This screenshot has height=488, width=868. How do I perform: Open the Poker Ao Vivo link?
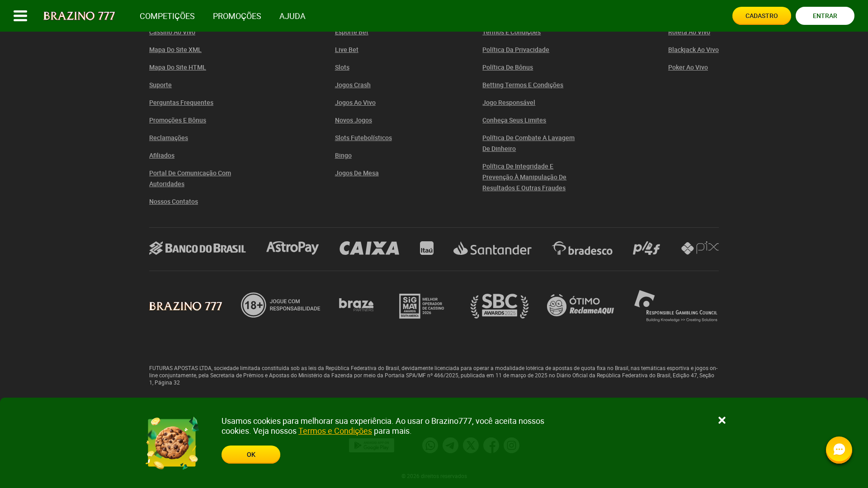click(x=688, y=67)
